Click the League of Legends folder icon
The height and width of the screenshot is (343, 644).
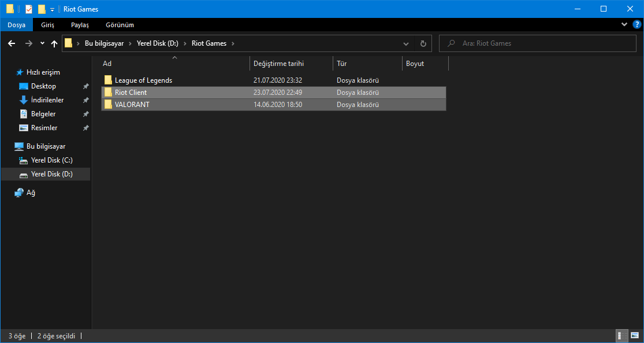point(108,80)
